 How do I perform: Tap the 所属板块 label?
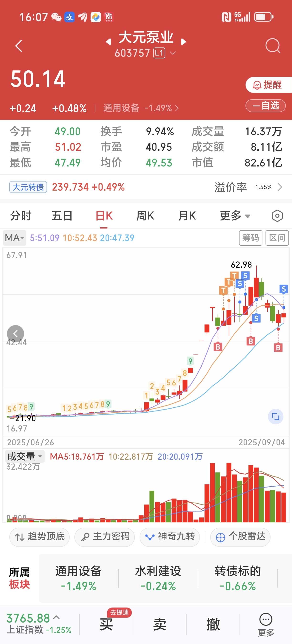(x=19, y=578)
